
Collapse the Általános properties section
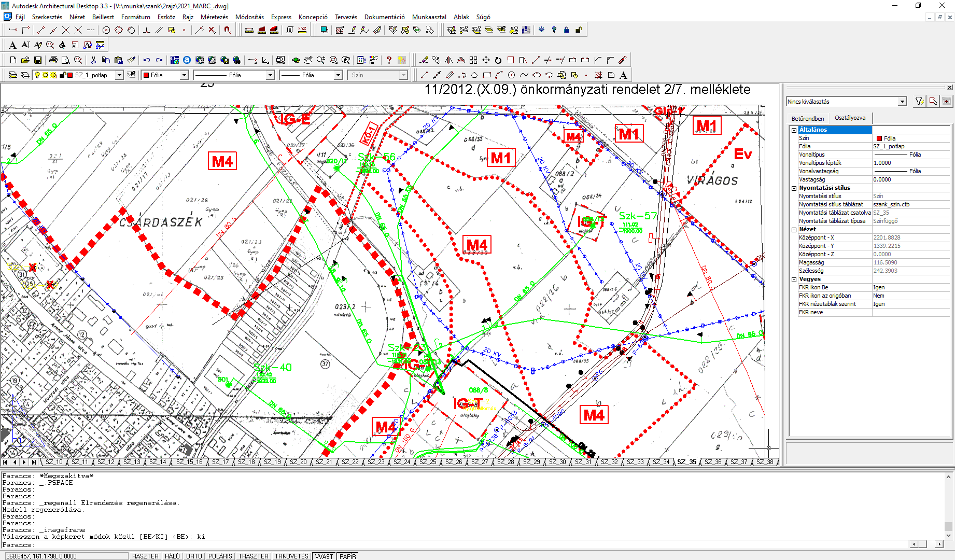tap(794, 130)
